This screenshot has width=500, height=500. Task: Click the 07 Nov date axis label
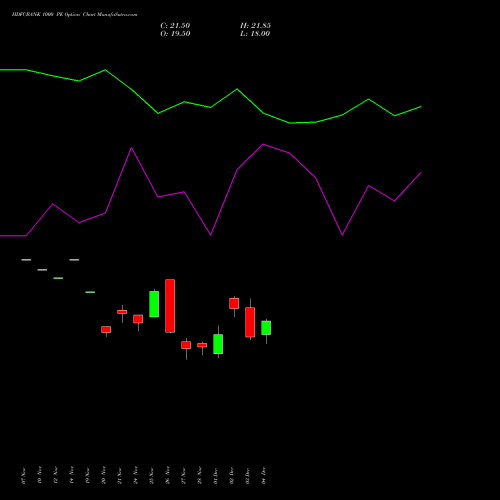[23, 475]
